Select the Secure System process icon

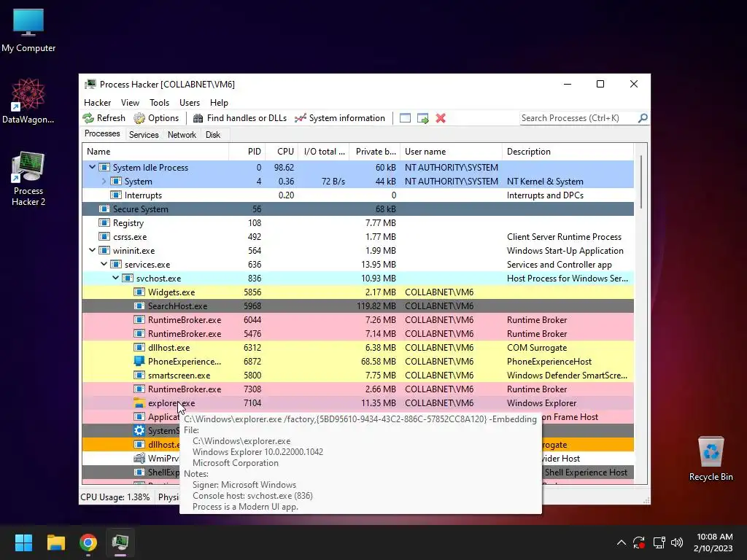[104, 209]
